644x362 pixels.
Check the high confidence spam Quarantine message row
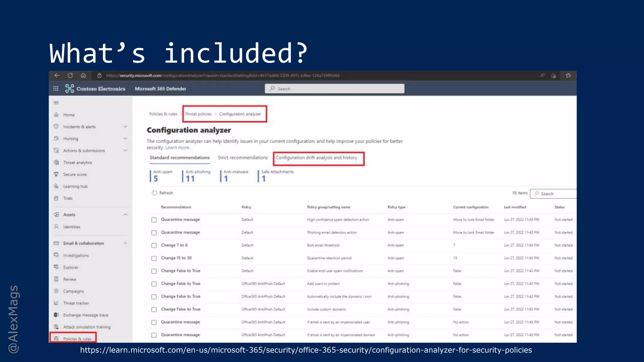click(x=154, y=220)
